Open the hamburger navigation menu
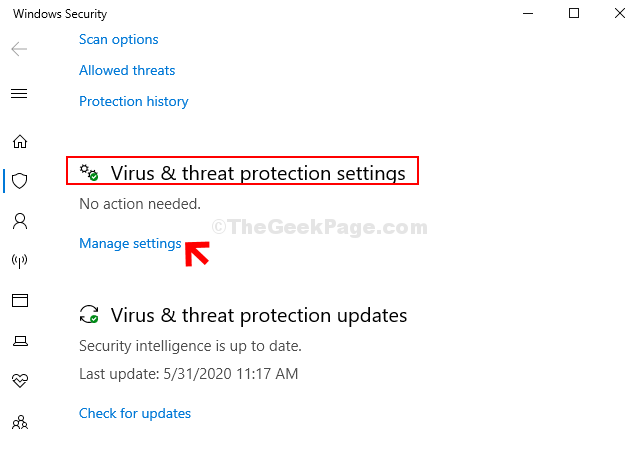Image resolution: width=640 pixels, height=457 pixels. (19, 93)
